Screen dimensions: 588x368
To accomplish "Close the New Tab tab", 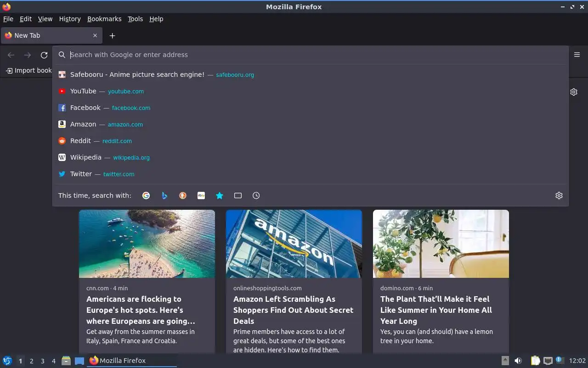I will (x=95, y=35).
